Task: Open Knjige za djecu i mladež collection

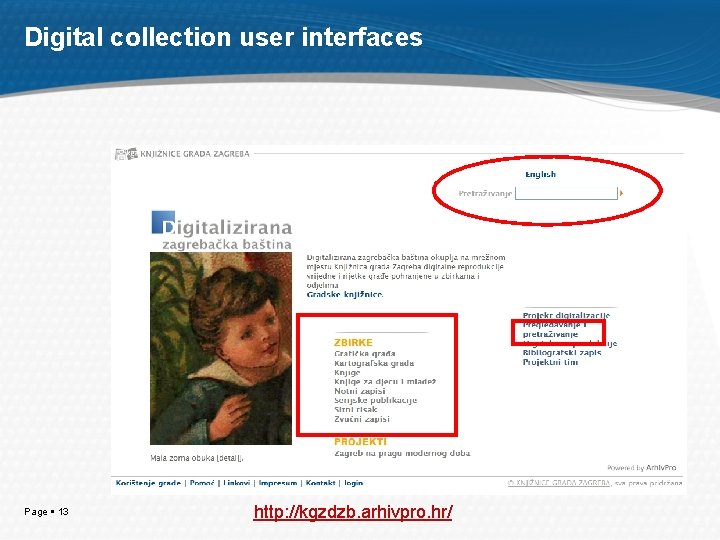Action: (385, 382)
